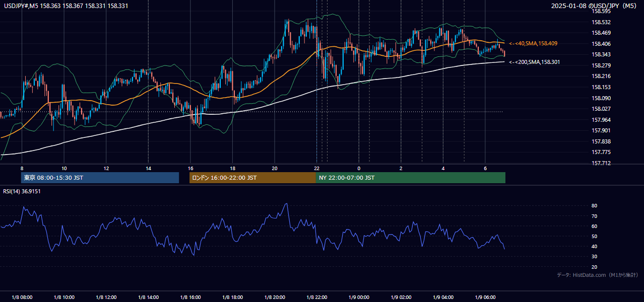
Task: Click bottom time label 1/9 02:00
Action: (x=401, y=297)
